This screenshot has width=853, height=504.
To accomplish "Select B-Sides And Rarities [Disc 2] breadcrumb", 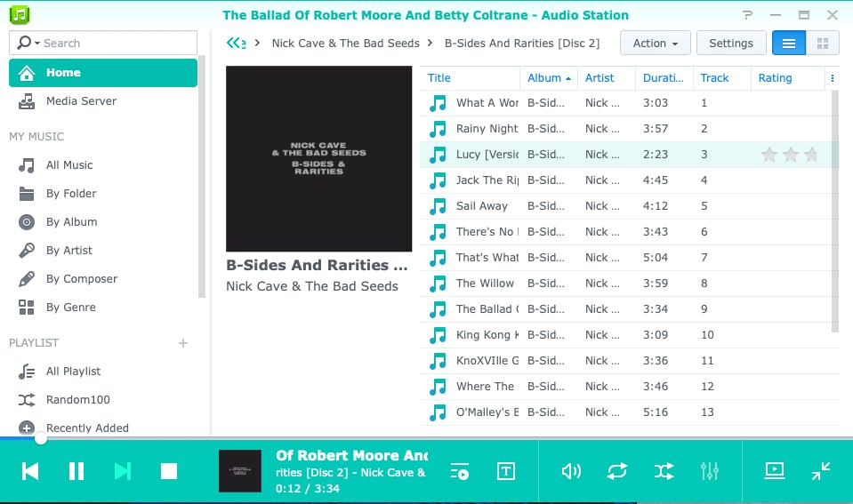I will click(522, 43).
